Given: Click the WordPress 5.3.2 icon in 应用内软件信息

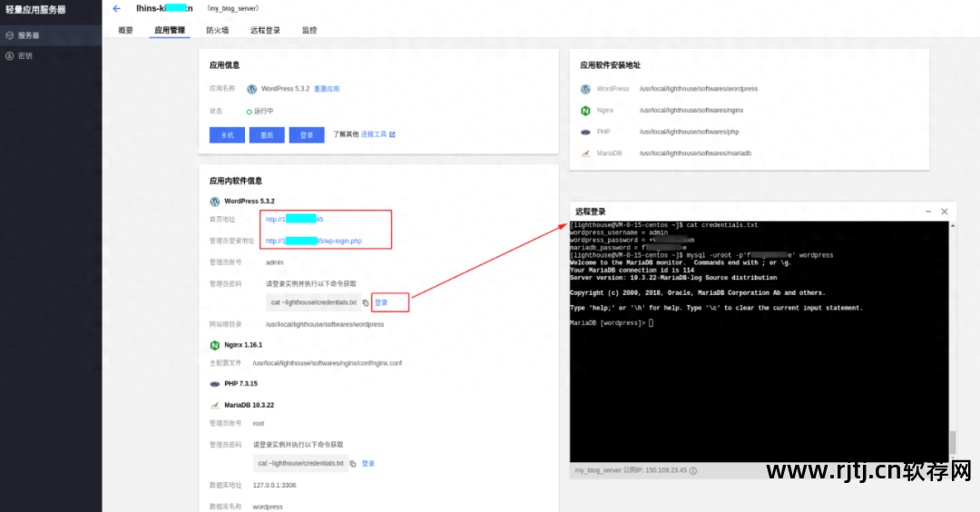Looking at the screenshot, I should (214, 202).
